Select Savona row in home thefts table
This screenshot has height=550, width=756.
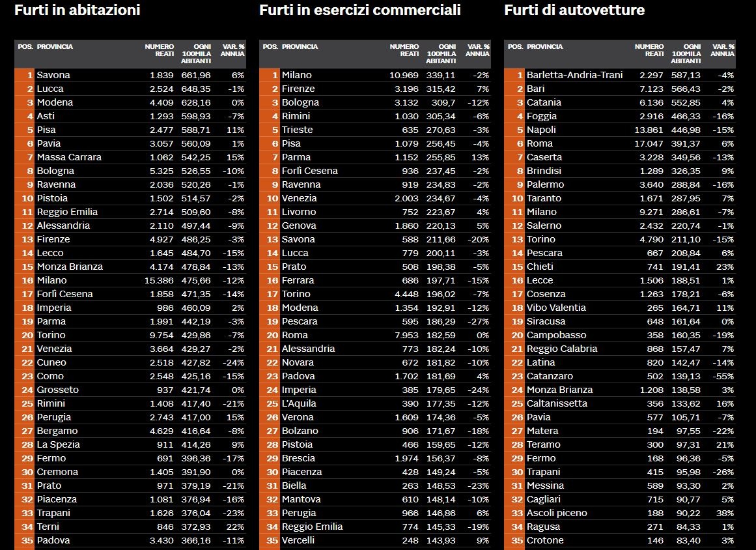point(130,75)
